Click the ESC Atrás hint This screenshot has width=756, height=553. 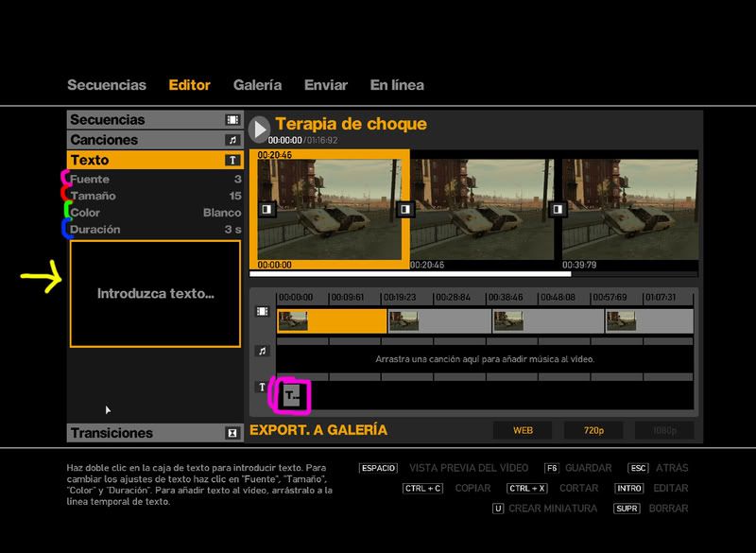click(x=658, y=468)
